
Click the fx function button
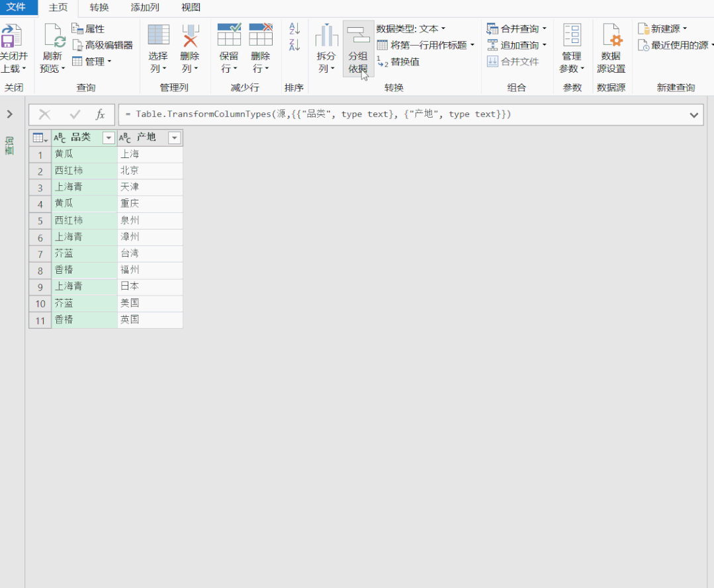(100, 114)
